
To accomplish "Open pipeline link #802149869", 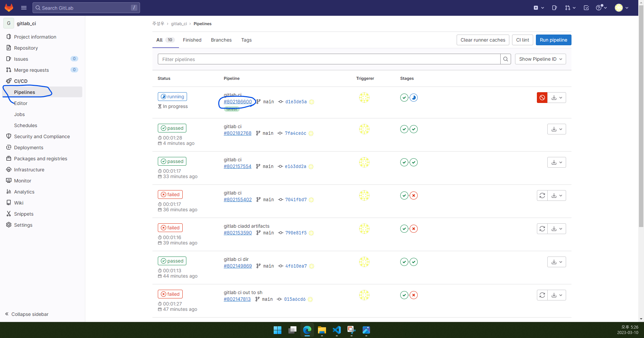I will click(x=238, y=266).
